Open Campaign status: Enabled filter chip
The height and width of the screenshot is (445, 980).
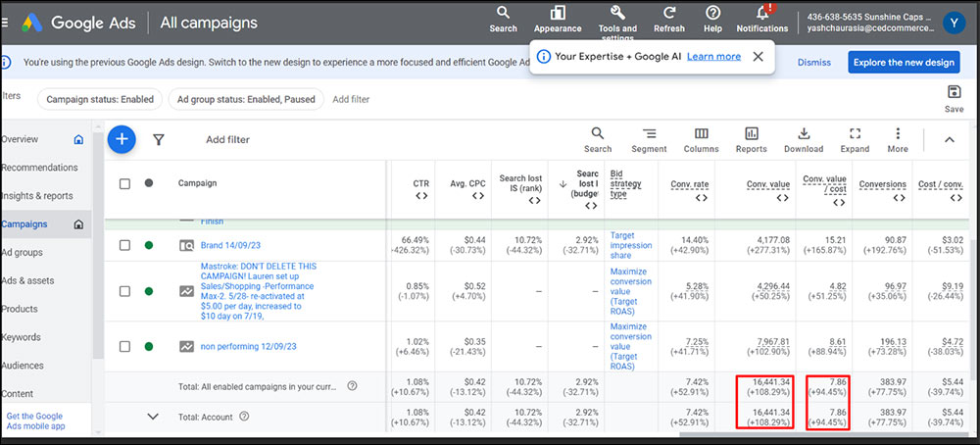point(100,99)
